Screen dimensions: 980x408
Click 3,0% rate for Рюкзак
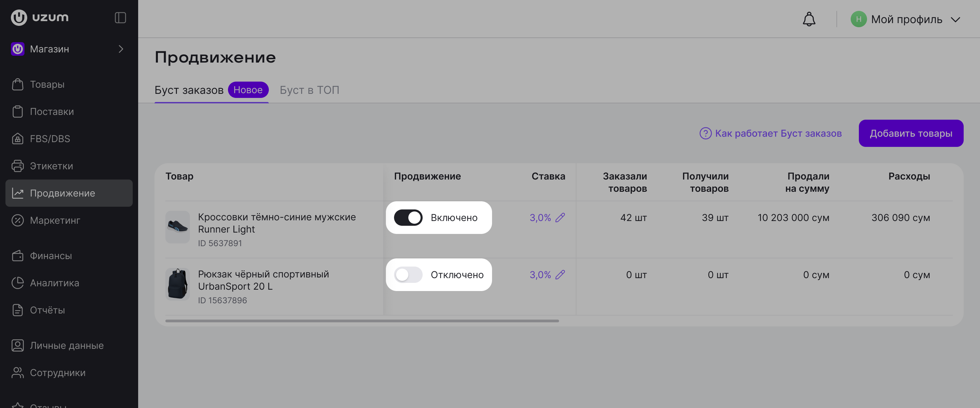click(540, 274)
